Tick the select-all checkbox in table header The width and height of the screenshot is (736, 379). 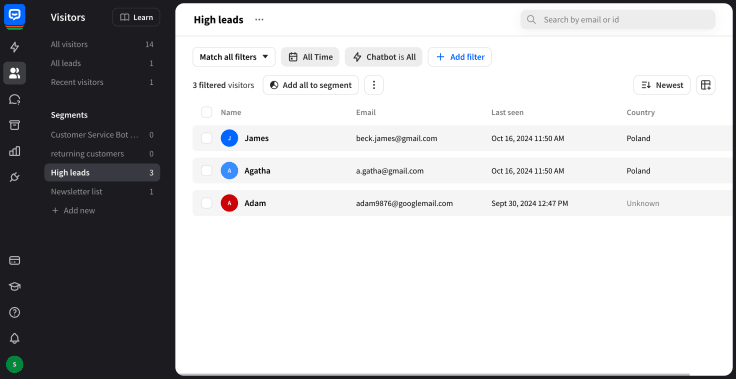coord(207,112)
